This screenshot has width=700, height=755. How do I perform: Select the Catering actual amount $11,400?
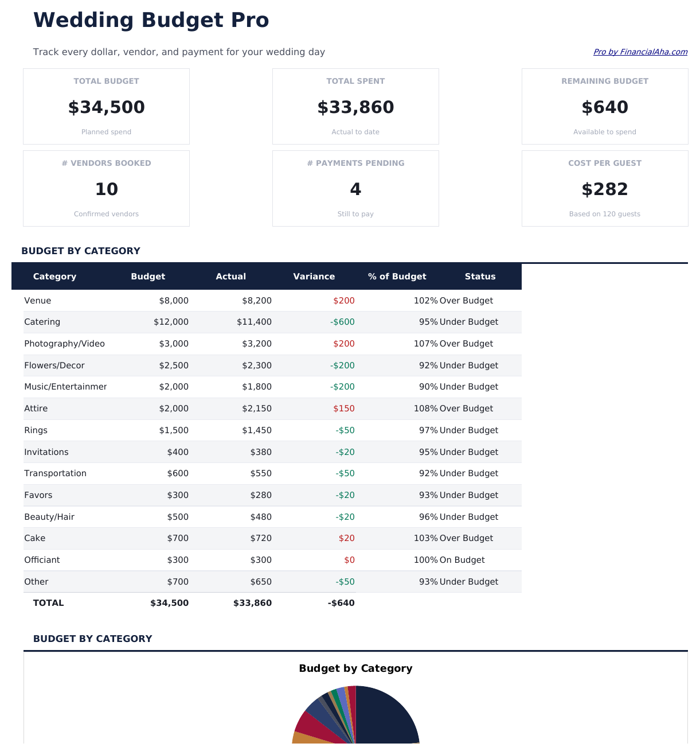coord(254,322)
